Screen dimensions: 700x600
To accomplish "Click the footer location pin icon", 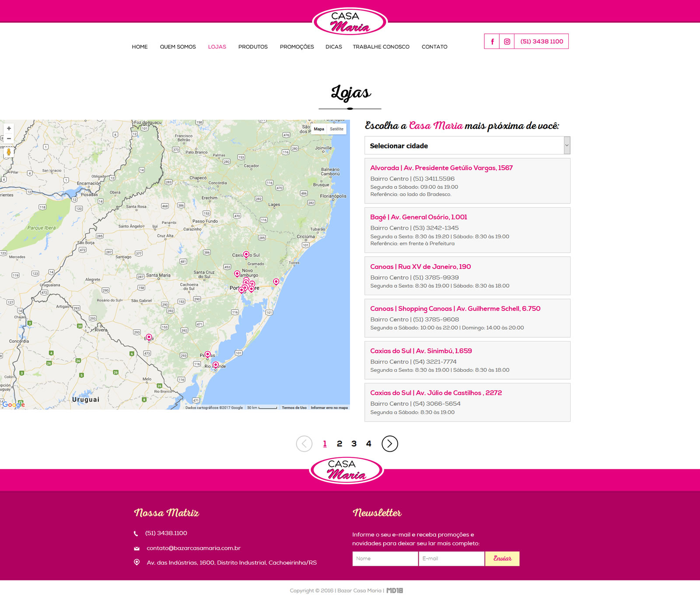I will (136, 562).
